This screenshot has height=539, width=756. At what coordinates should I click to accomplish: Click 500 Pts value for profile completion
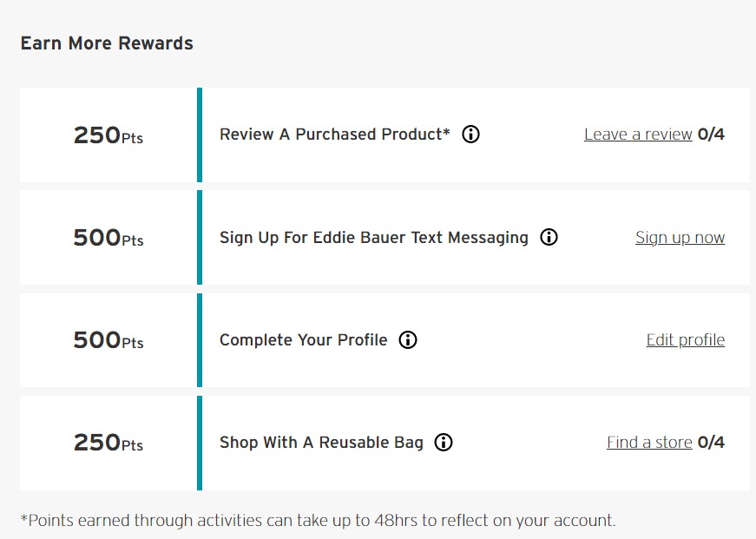point(108,340)
